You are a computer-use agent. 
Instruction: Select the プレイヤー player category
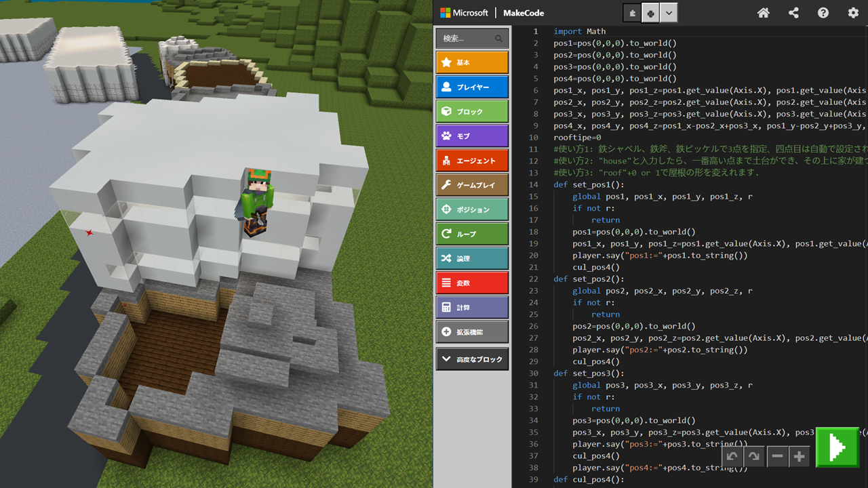point(472,87)
